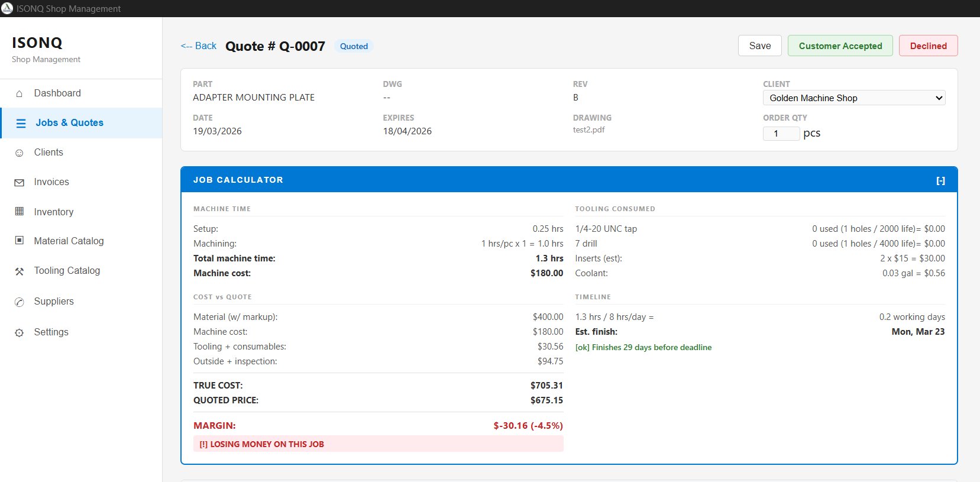Collapse the Job Calculator panel
This screenshot has height=482, width=980.
940,181
